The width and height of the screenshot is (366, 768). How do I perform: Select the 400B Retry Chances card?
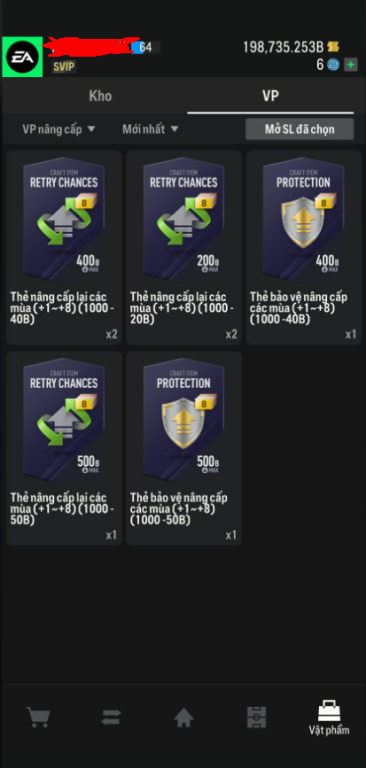click(x=64, y=247)
